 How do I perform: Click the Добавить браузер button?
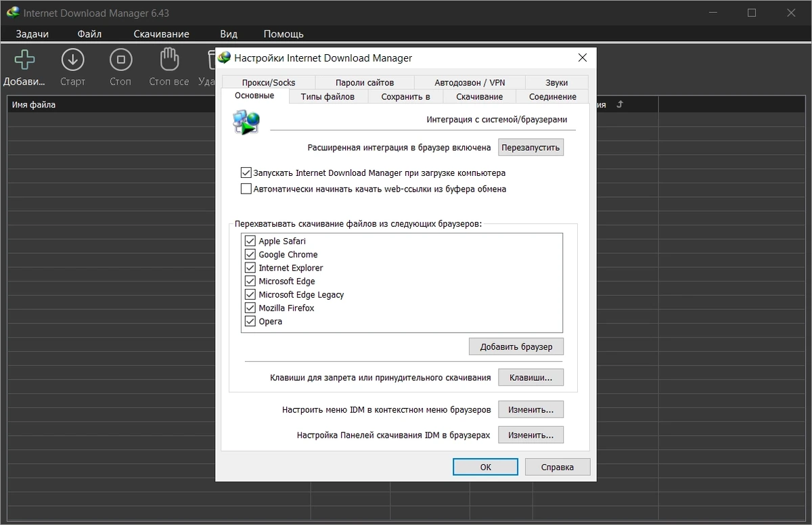point(516,346)
